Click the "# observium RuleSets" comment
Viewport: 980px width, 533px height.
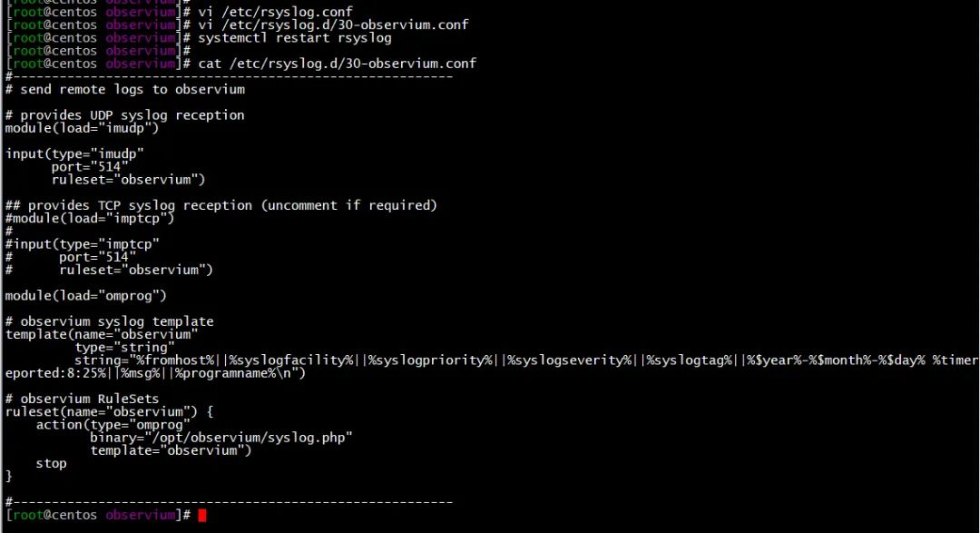point(83,399)
